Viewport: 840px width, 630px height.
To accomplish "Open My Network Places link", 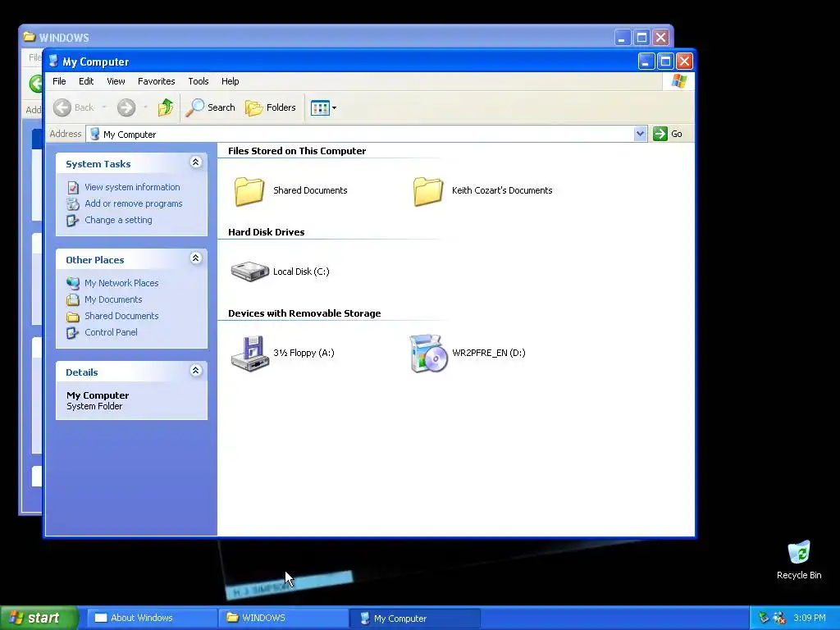I will coord(121,283).
